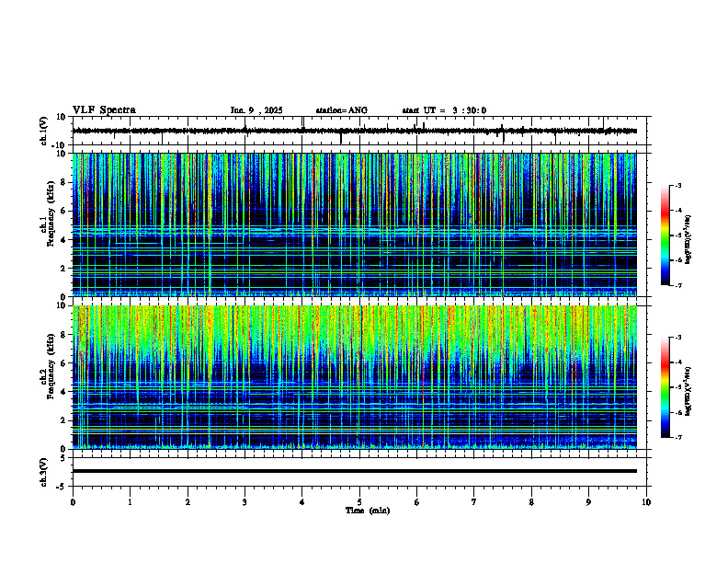Click the ch.2 spectrogram color scale bar
This screenshot has width=728, height=563.
pos(665,387)
